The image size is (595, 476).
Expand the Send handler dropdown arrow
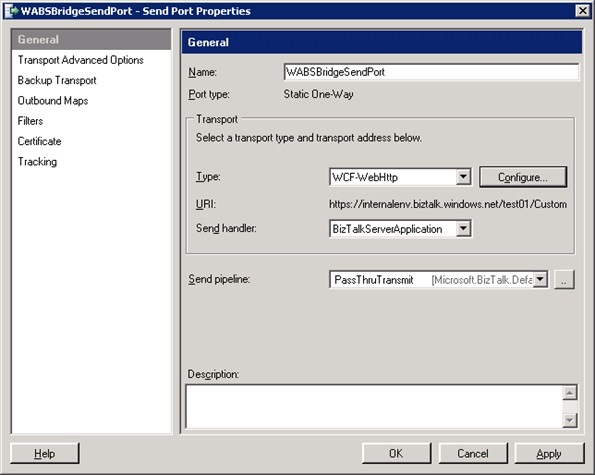[x=463, y=229]
